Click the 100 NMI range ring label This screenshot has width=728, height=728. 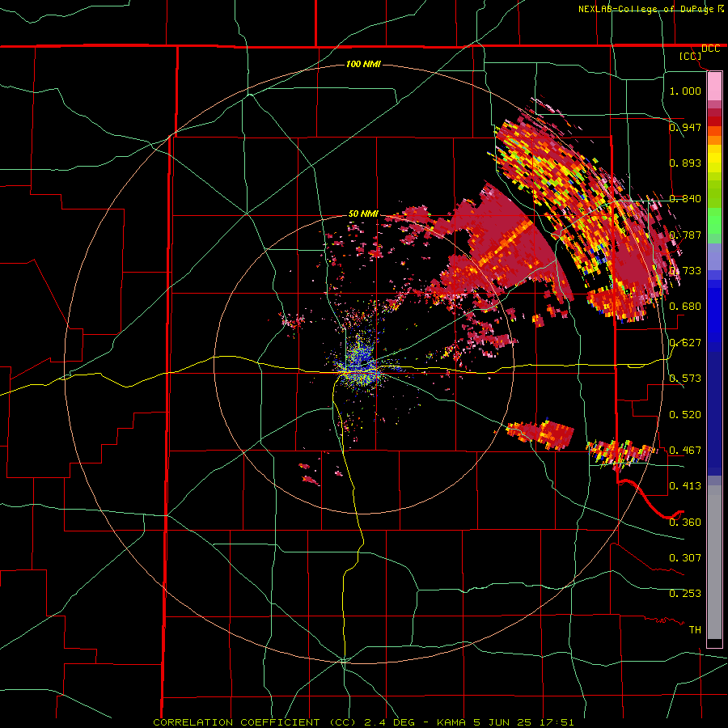pos(363,64)
